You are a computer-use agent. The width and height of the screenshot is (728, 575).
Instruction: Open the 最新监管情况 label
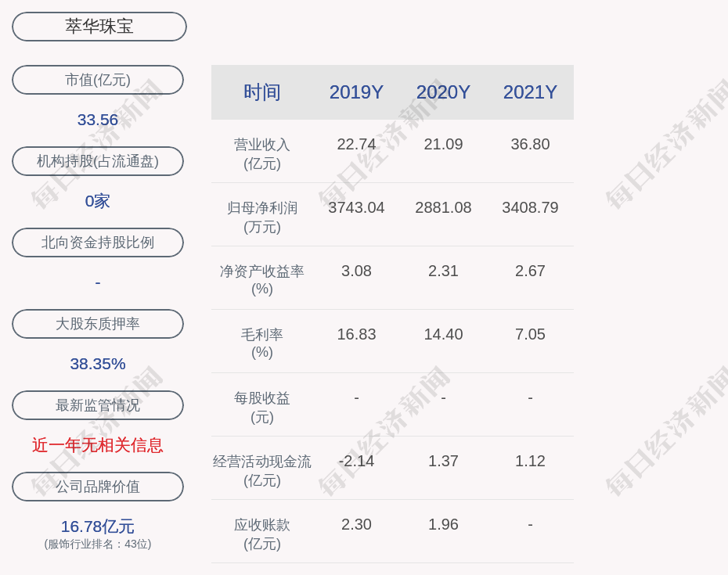click(x=98, y=405)
